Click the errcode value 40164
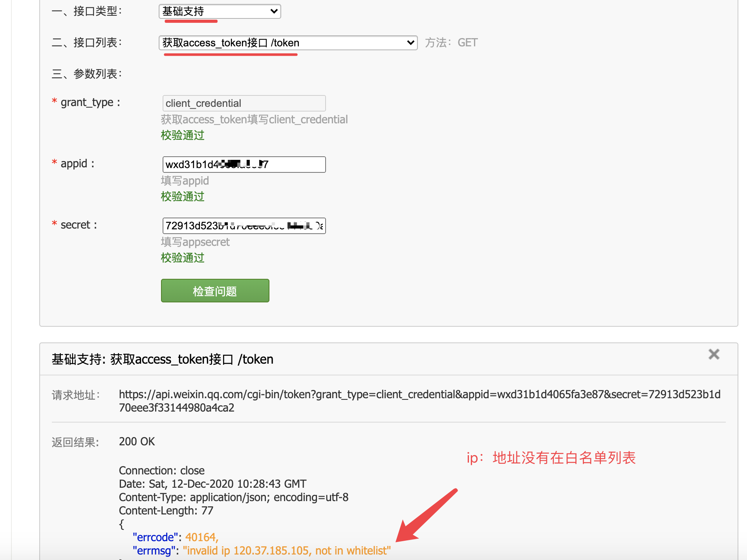This screenshot has height=560, width=747. click(x=201, y=537)
